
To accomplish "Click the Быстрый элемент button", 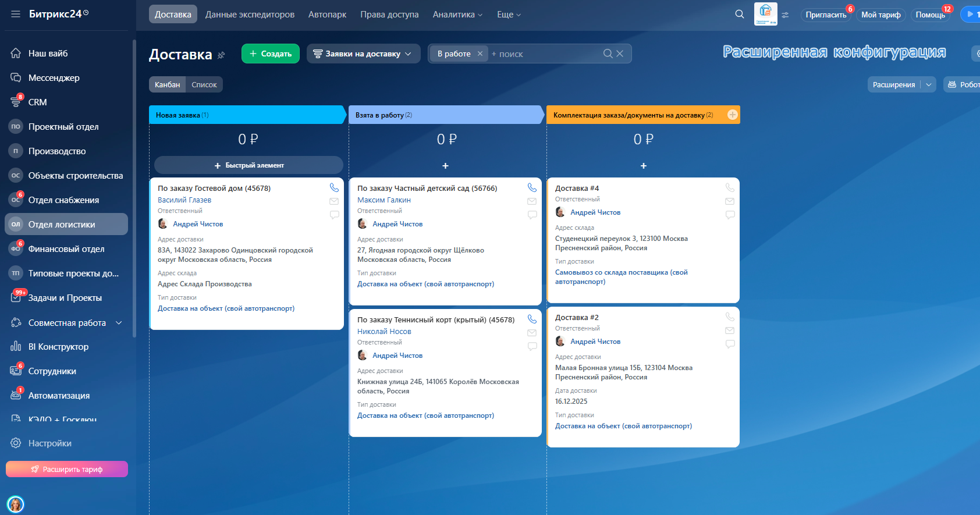I will [x=248, y=165].
